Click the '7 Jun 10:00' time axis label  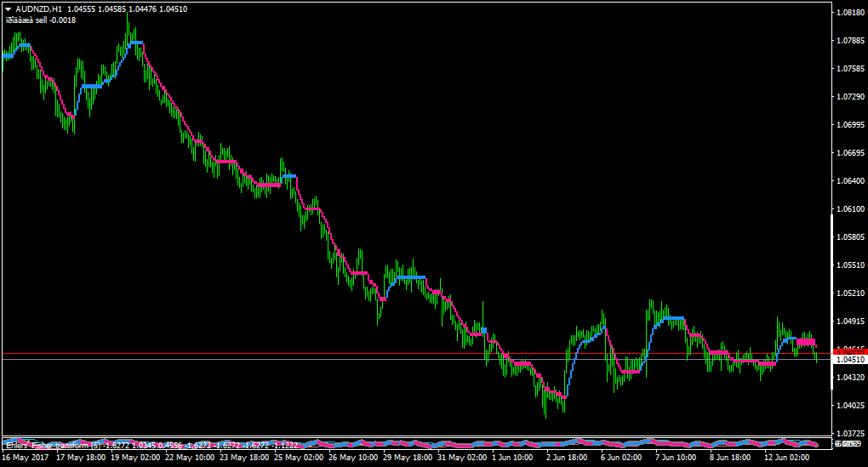pyautogui.click(x=676, y=458)
